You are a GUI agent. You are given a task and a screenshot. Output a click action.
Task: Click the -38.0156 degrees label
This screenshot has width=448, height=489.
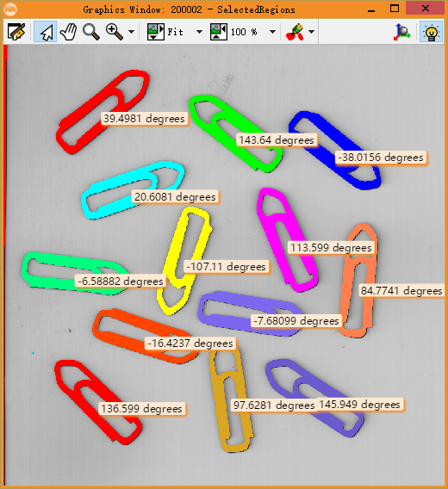pyautogui.click(x=381, y=158)
